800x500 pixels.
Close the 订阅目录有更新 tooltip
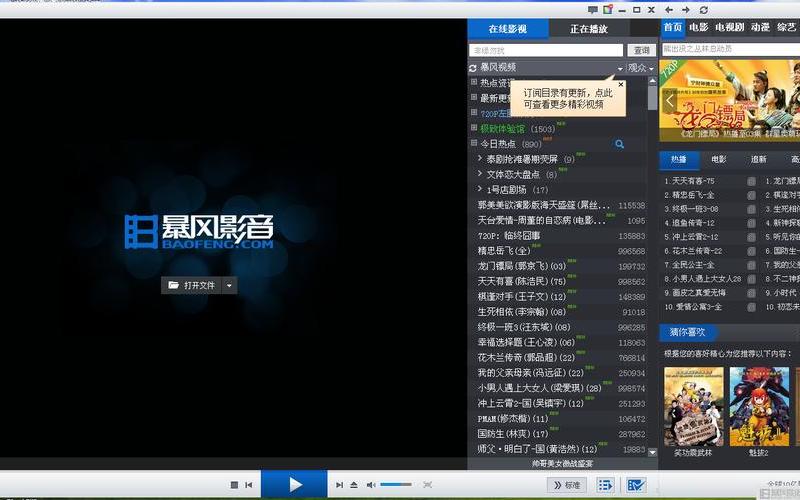coord(620,85)
